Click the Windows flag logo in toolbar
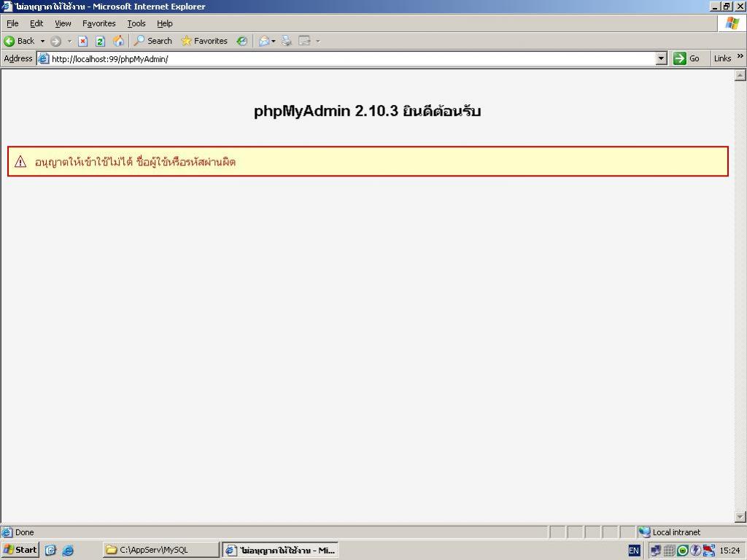The height and width of the screenshot is (560, 747). 732,23
